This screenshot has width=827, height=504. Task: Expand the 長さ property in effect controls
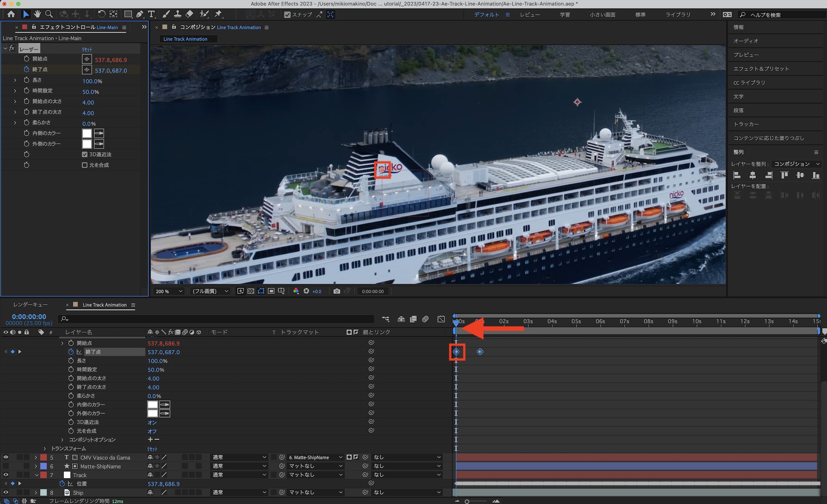[x=15, y=80]
